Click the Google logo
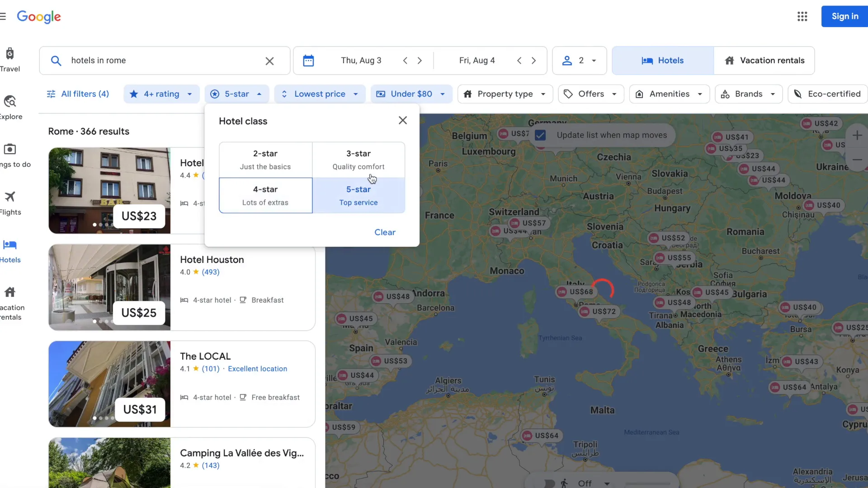The width and height of the screenshot is (868, 488). 39,17
